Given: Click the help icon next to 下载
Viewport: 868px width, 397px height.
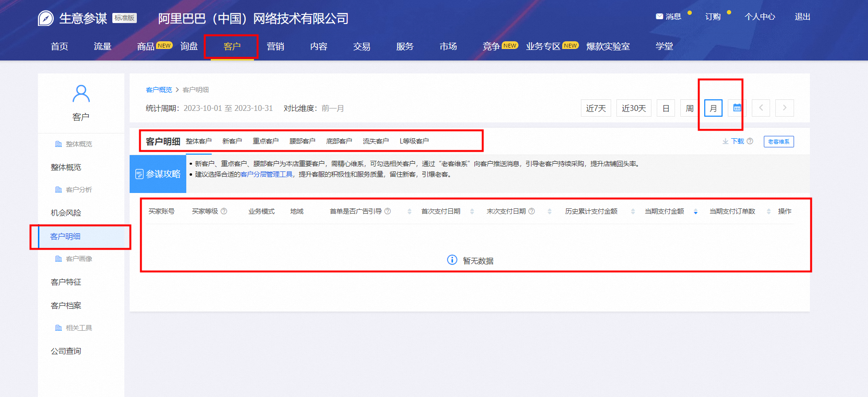Looking at the screenshot, I should pos(750,141).
